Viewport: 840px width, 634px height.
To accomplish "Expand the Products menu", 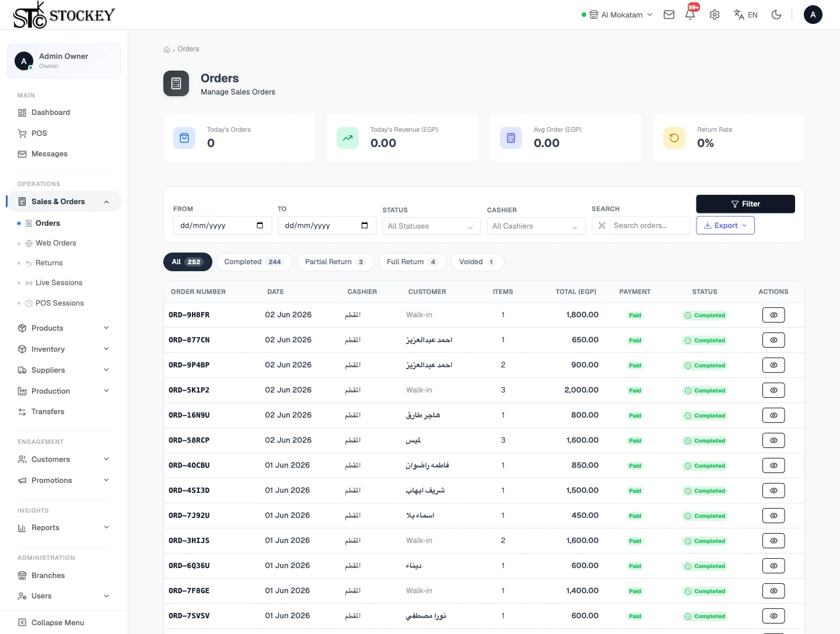I will pos(64,328).
